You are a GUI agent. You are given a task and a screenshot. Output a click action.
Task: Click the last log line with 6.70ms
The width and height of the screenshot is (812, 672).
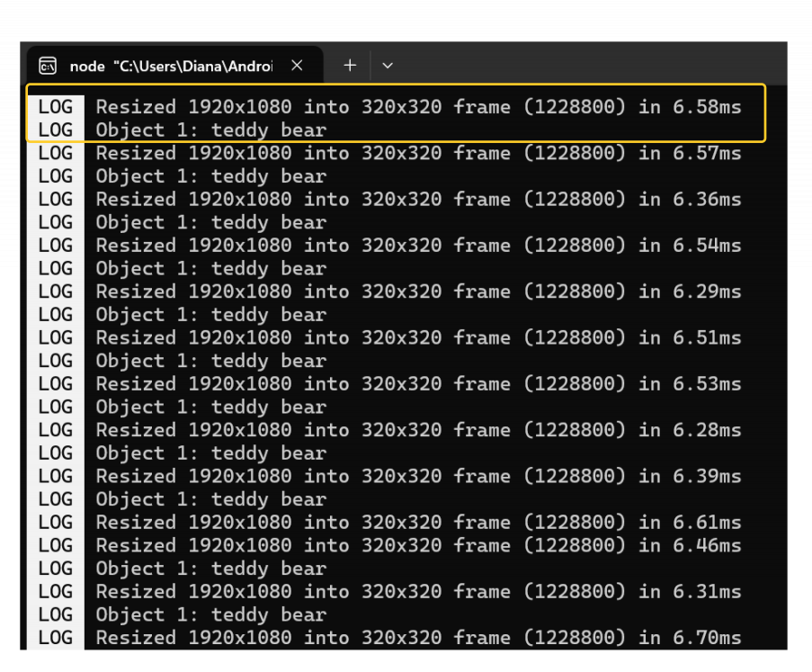click(418, 638)
